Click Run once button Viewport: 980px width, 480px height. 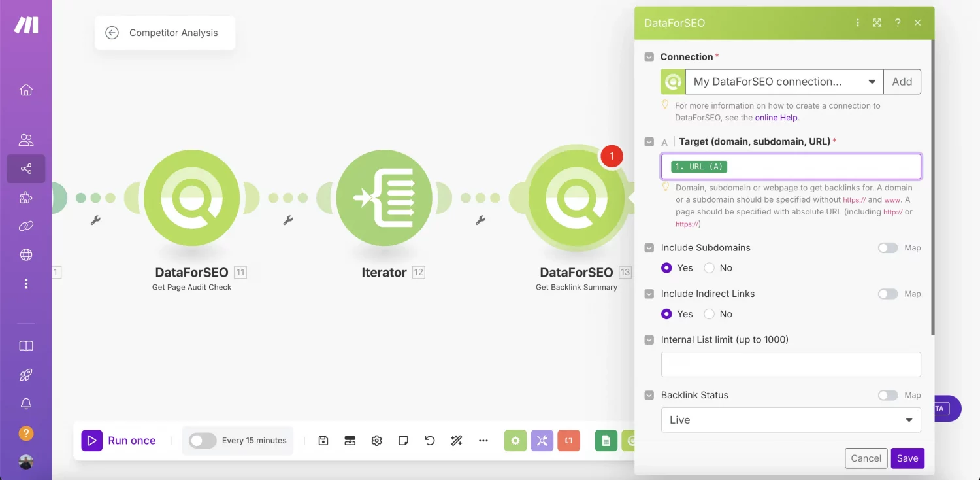click(x=119, y=441)
